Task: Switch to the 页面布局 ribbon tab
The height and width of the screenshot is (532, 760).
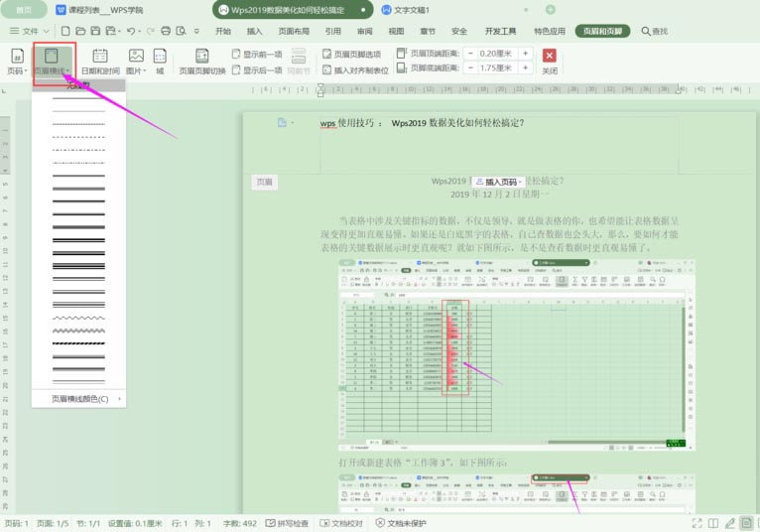Action: click(x=294, y=31)
